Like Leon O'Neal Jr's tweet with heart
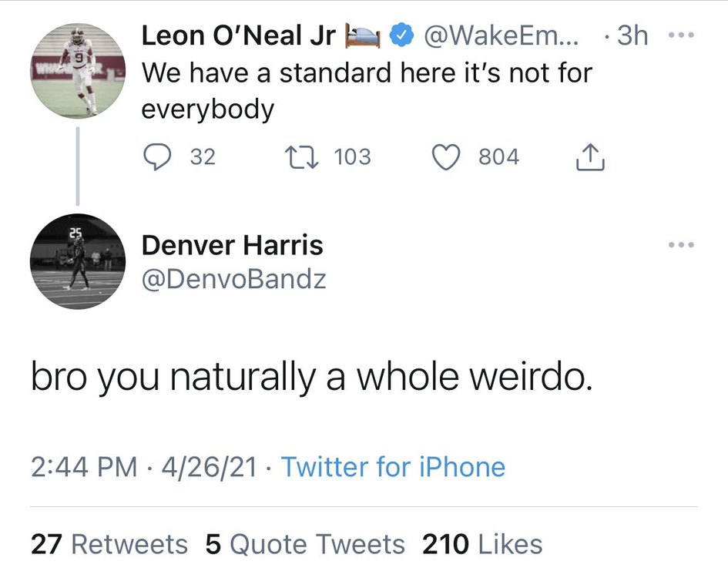 click(445, 157)
